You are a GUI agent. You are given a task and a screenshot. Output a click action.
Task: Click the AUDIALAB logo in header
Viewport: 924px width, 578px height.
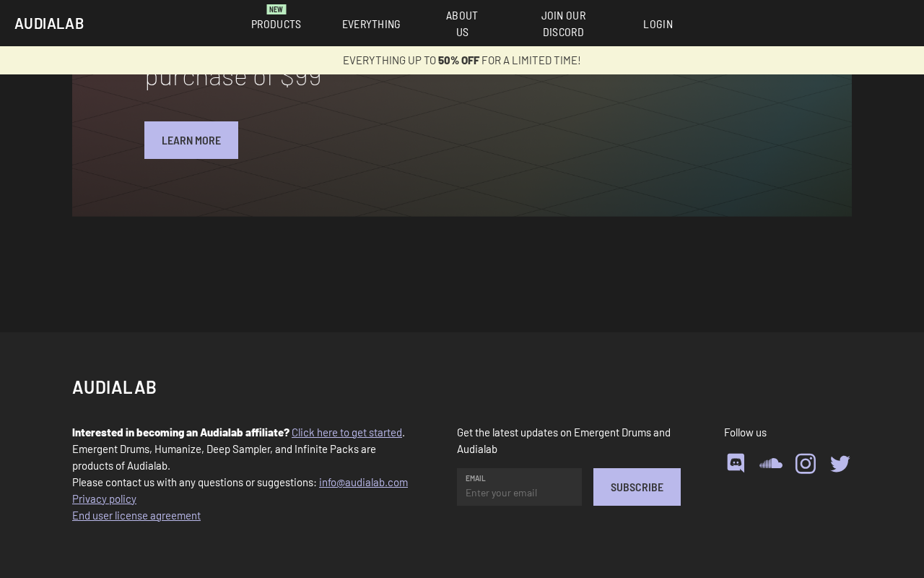49,23
